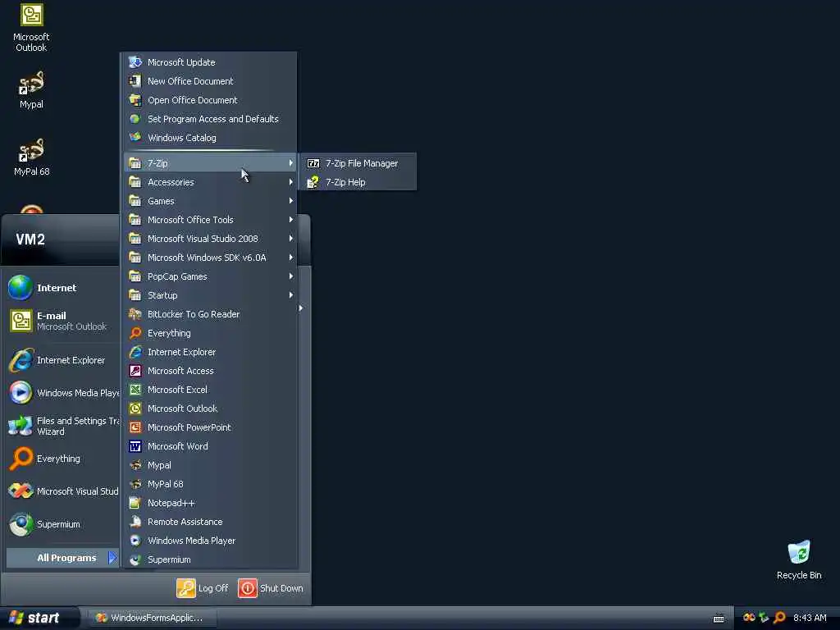Click the All Programs button
The width and height of the screenshot is (840, 630).
pos(62,558)
